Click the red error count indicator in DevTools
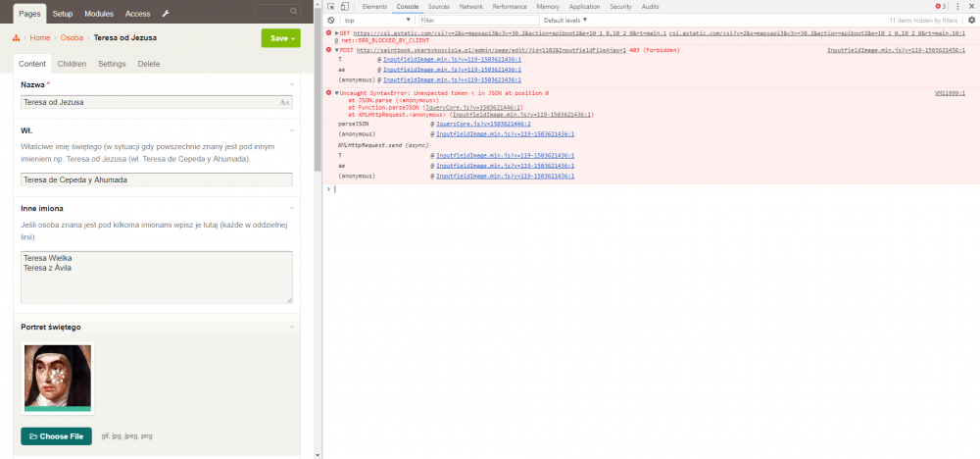Screen dimensions: 980x459 point(940,7)
